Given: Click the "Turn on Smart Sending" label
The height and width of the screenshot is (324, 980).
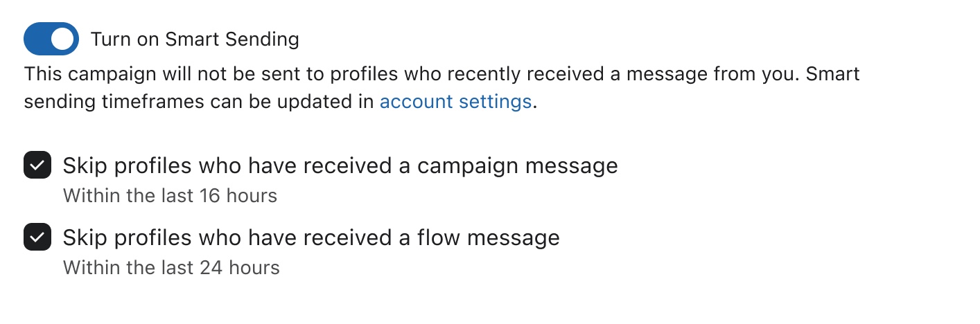Looking at the screenshot, I should click(195, 39).
